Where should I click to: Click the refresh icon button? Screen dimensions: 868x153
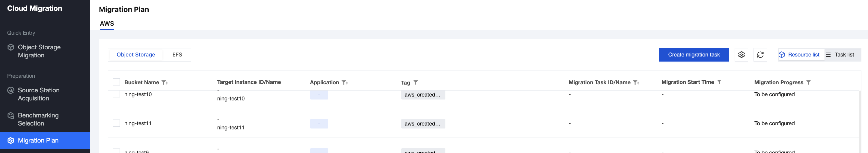(760, 55)
